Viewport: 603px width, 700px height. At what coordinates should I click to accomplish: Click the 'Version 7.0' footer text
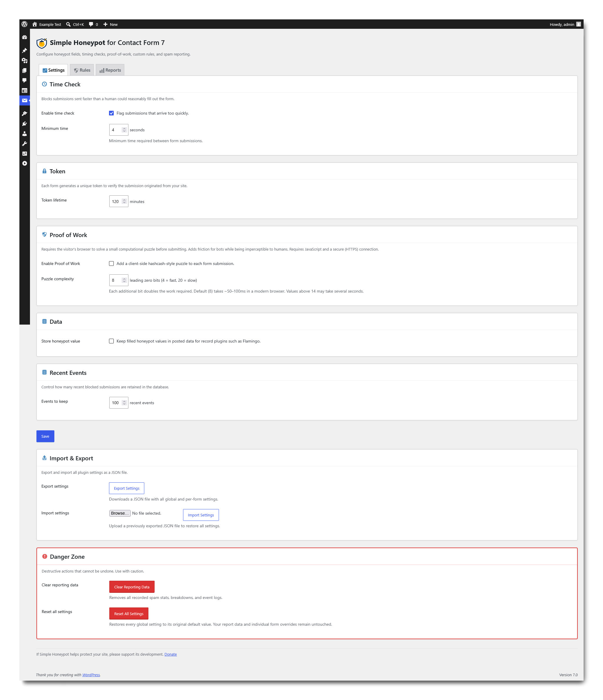click(x=569, y=675)
